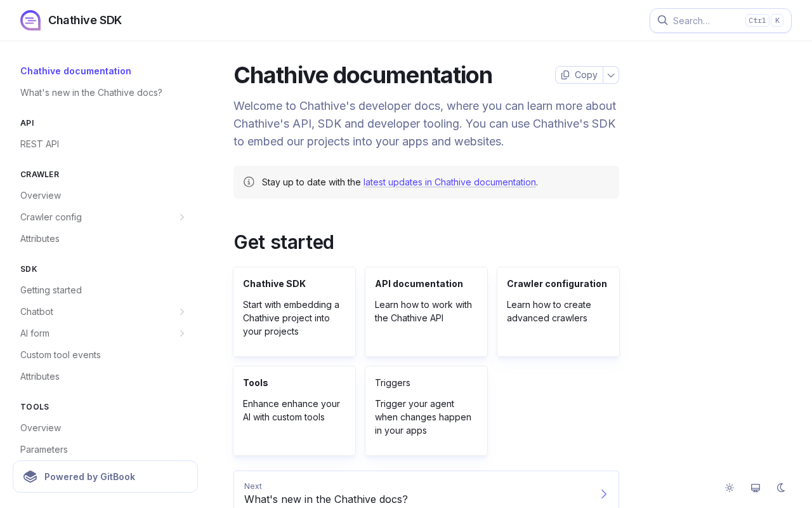Click the Chathive documentation page title
The width and height of the screenshot is (812, 508).
pyautogui.click(x=363, y=75)
